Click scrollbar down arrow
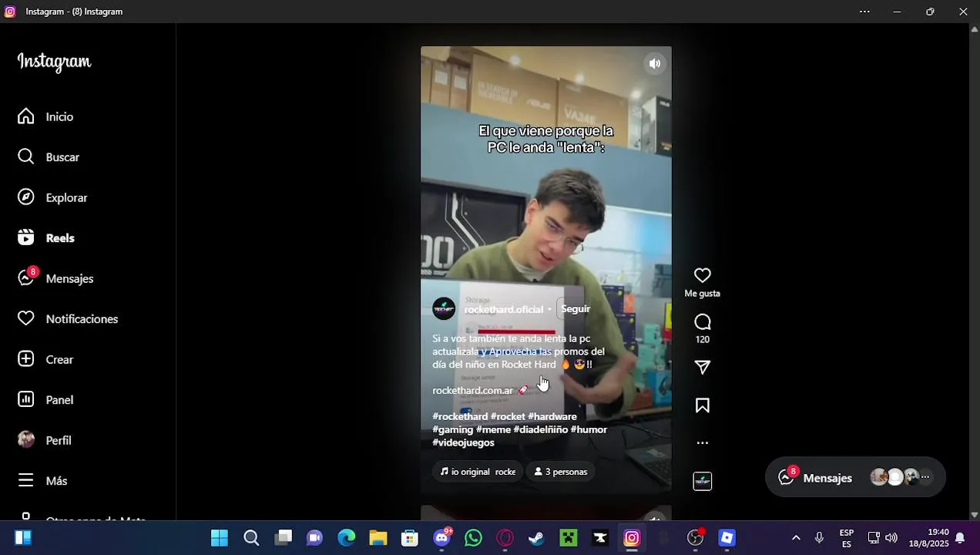This screenshot has height=555, width=980. point(974,514)
